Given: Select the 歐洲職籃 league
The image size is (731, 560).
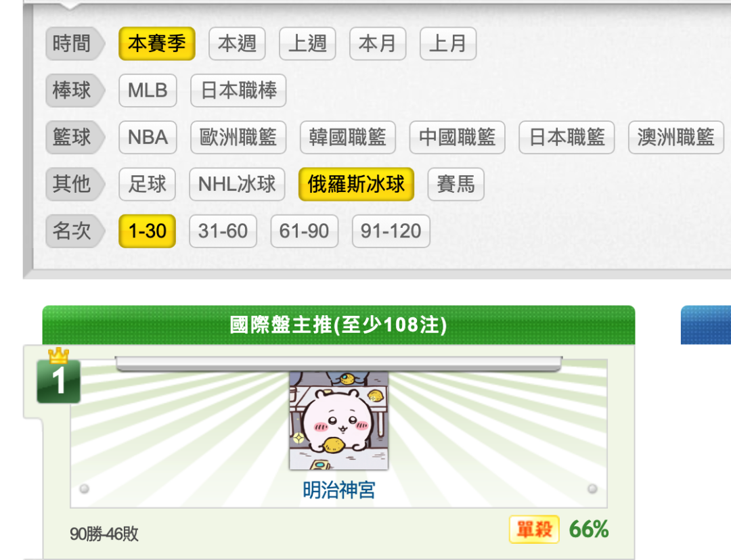Looking at the screenshot, I should click(x=238, y=137).
